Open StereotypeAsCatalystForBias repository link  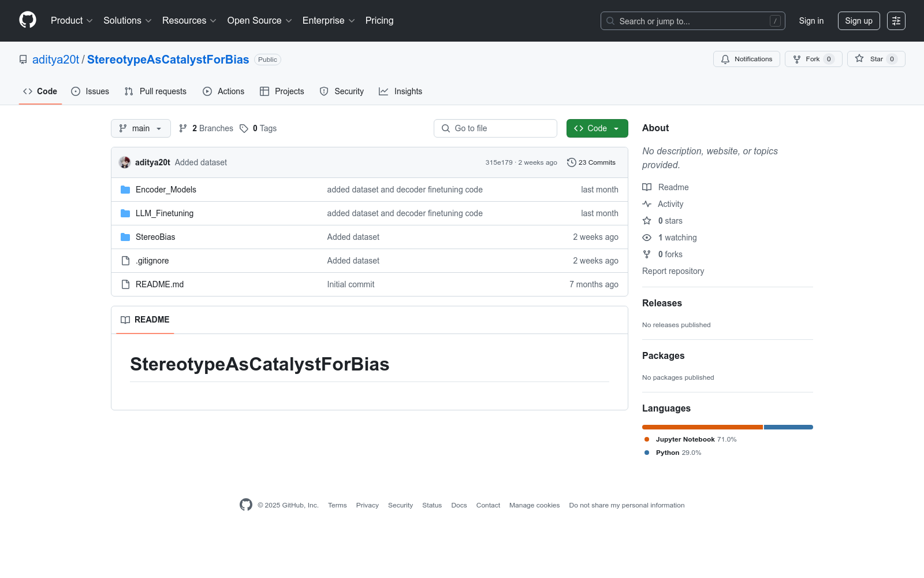coord(168,60)
